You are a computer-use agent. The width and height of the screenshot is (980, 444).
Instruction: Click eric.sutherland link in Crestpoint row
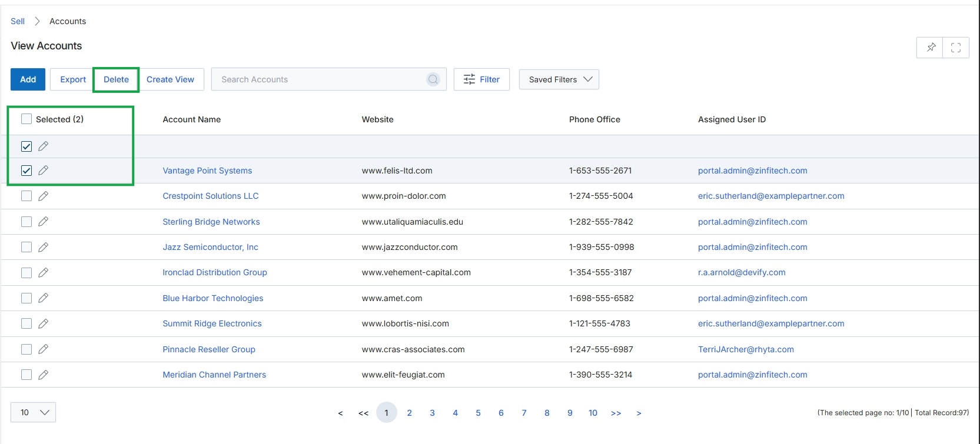click(771, 196)
